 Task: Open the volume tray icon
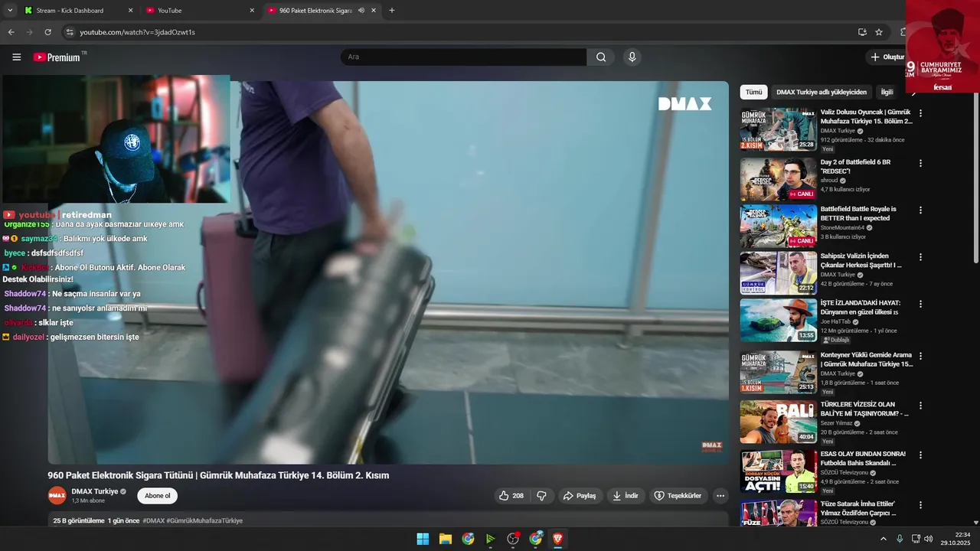pyautogui.click(x=929, y=539)
